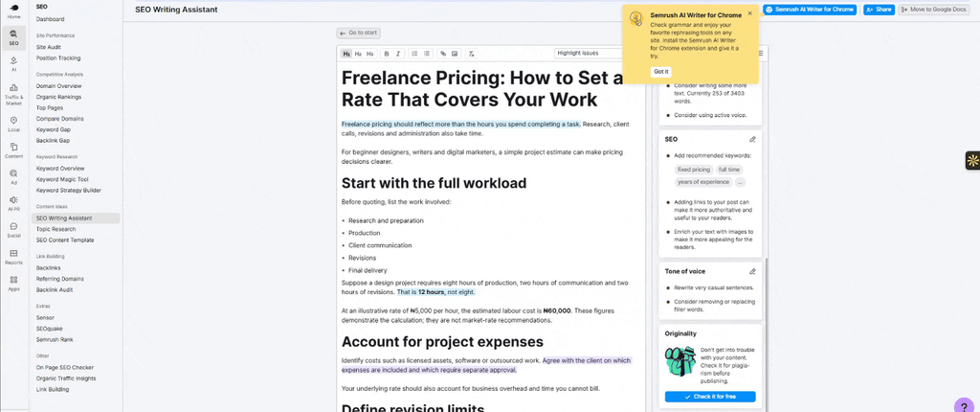This screenshot has height=412, width=980.
Task: Open Top Pages in the sidebar
Action: click(50, 107)
